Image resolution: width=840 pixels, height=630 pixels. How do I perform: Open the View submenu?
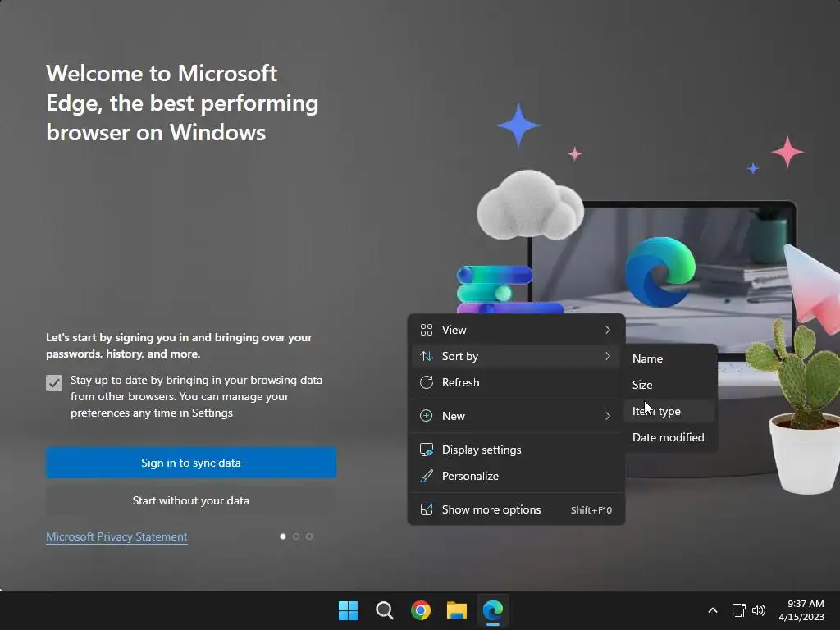coord(517,330)
